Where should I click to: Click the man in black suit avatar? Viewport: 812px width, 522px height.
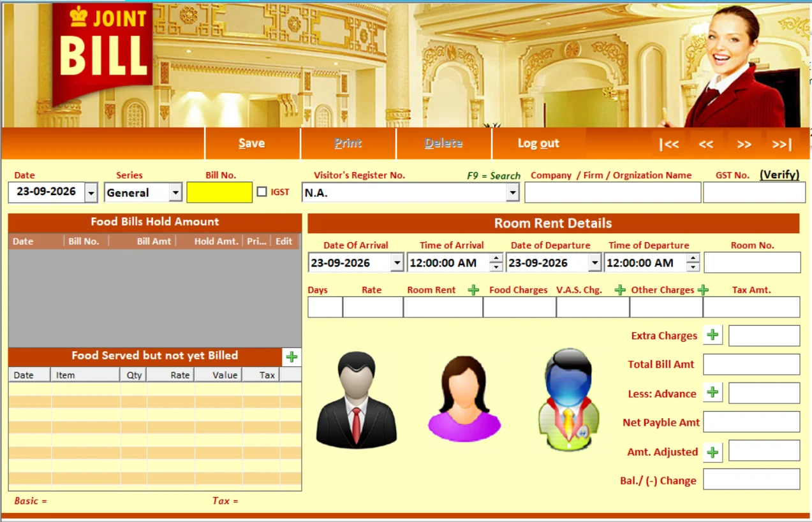(357, 400)
